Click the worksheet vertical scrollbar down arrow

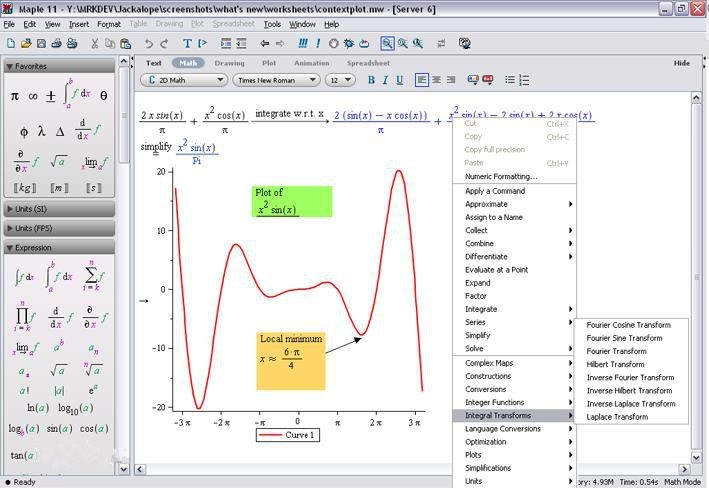(x=697, y=457)
